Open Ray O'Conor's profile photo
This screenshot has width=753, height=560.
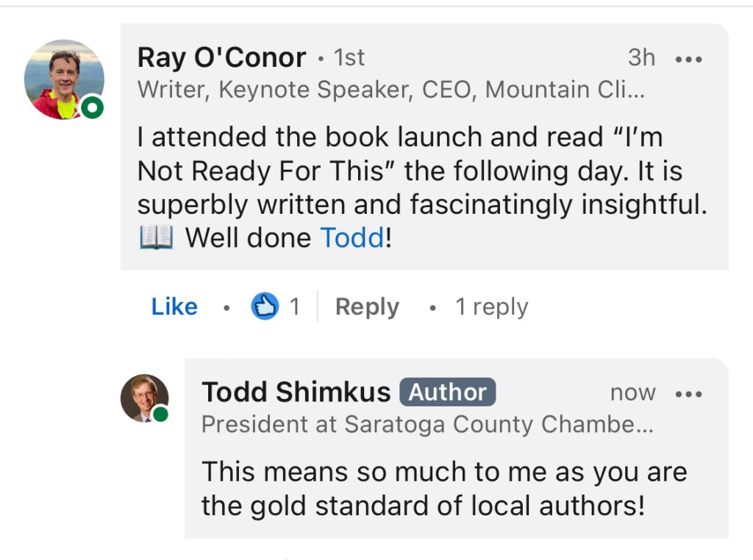point(64,79)
